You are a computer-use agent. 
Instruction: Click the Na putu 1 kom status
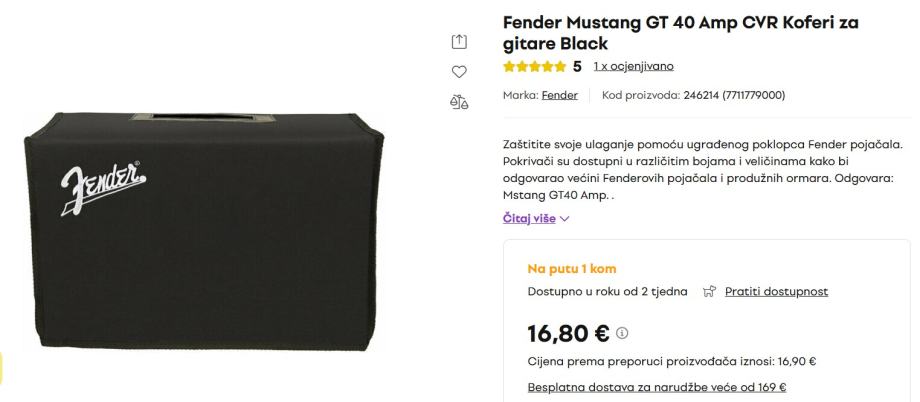(x=571, y=269)
